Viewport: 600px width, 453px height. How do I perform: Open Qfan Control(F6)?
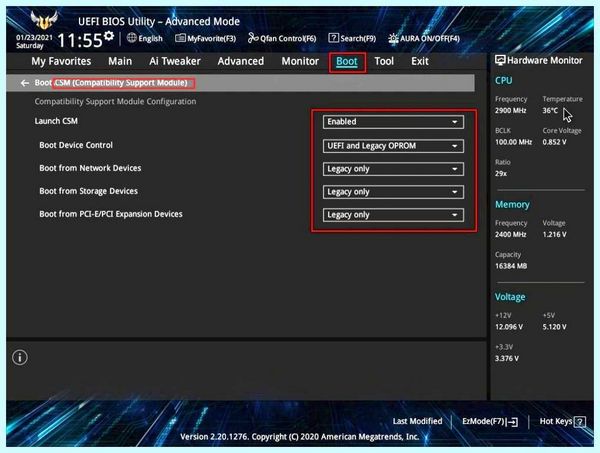pyautogui.click(x=282, y=38)
